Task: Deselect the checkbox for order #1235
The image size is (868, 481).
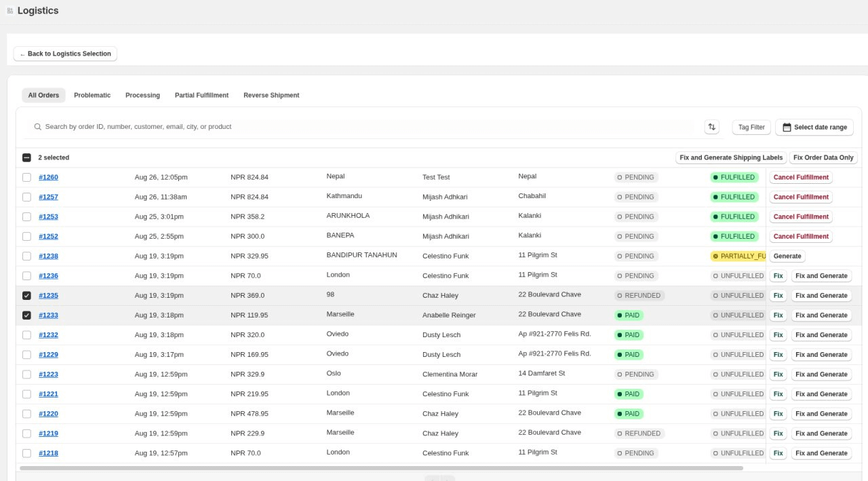Action: [x=26, y=295]
